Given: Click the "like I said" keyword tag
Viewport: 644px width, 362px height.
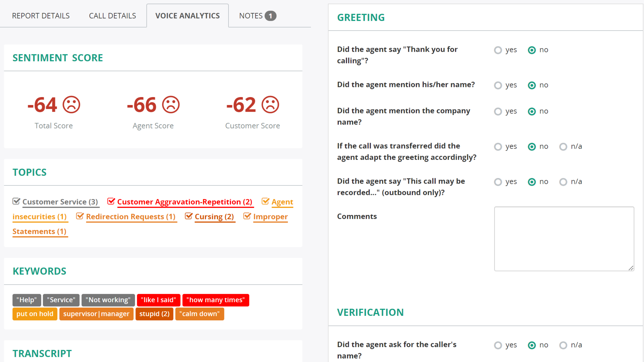Looking at the screenshot, I should (158, 300).
